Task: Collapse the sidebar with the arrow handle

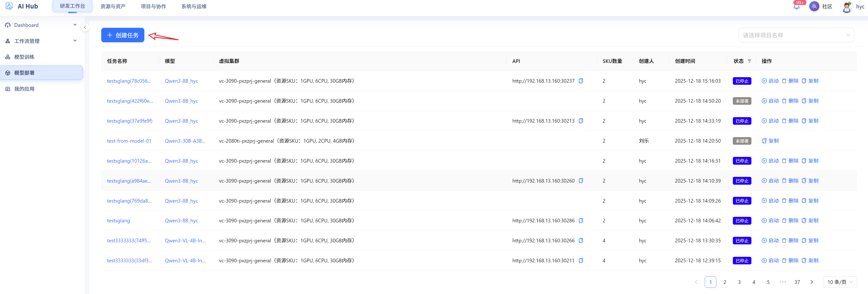Action: (x=85, y=27)
